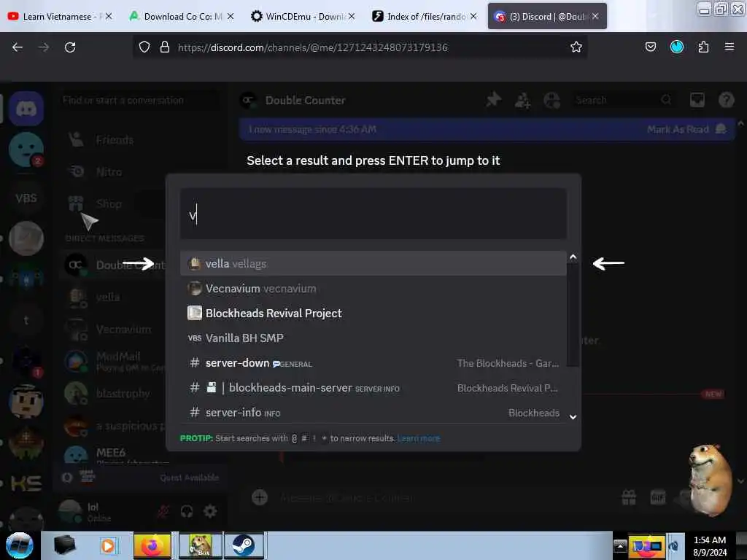Switch to Download Co Co tab
Viewport: 747px width, 560px height.
pyautogui.click(x=181, y=16)
